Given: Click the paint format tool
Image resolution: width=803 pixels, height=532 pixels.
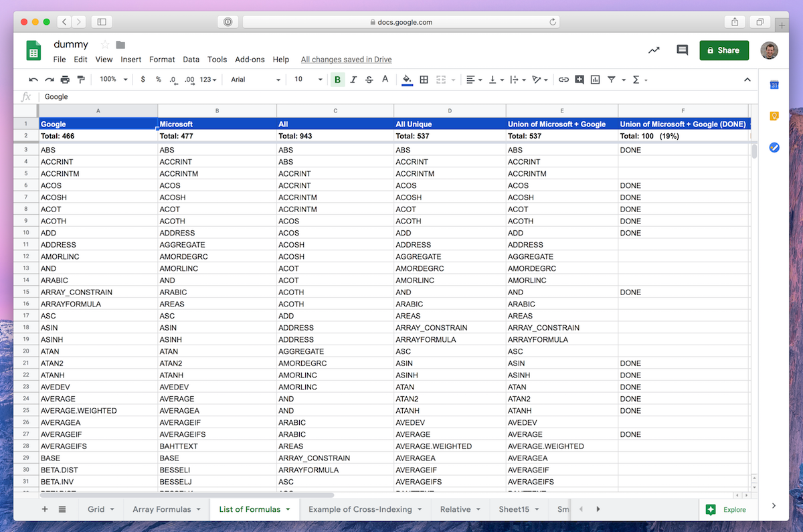Looking at the screenshot, I should (x=80, y=79).
